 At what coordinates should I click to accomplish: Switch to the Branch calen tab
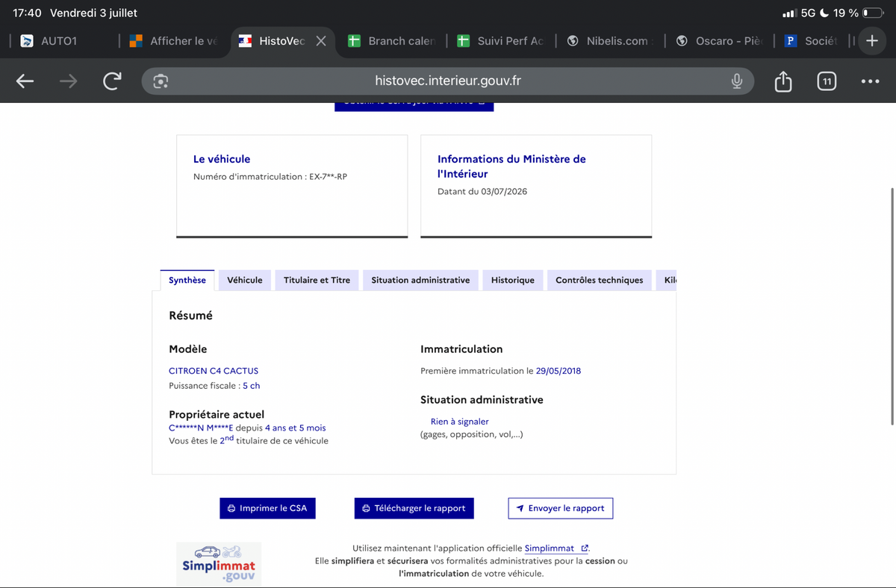(391, 41)
